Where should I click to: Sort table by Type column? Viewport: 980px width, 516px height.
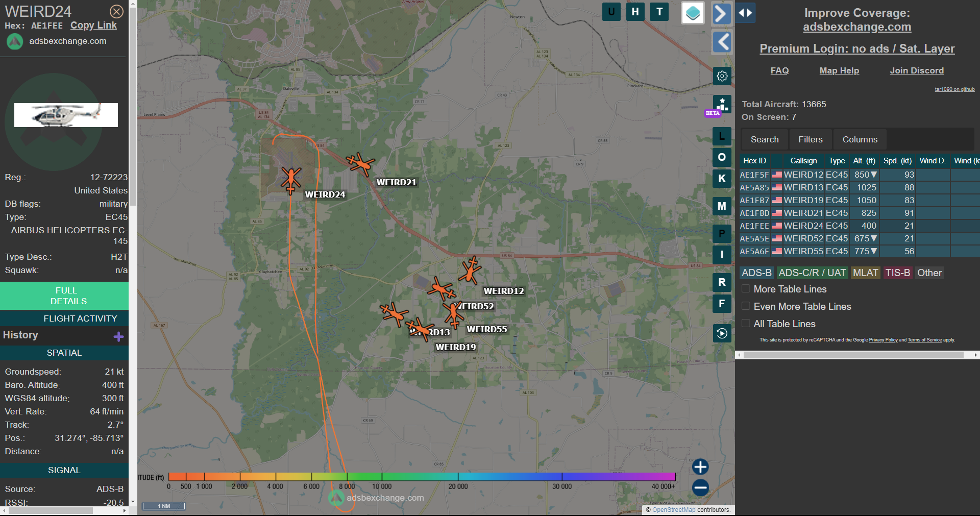tap(837, 161)
